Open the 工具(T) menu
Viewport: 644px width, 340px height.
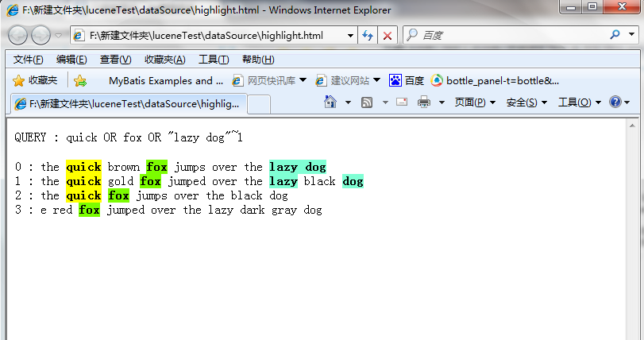pos(214,60)
